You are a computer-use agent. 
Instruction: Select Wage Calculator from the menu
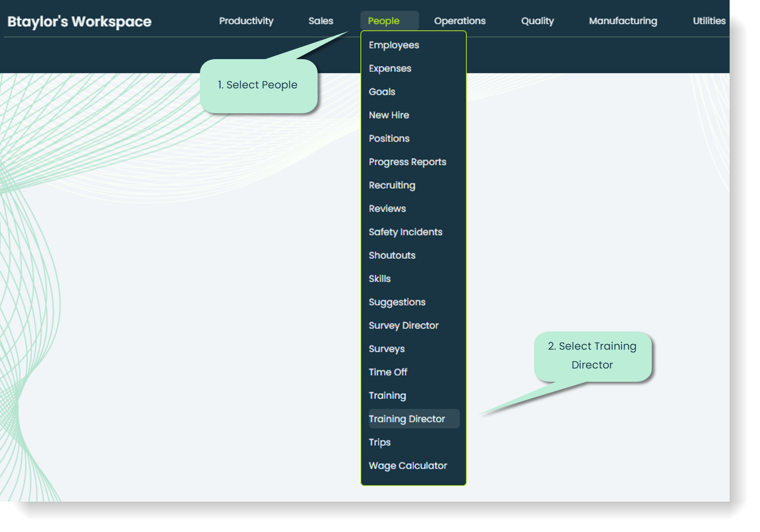click(408, 466)
